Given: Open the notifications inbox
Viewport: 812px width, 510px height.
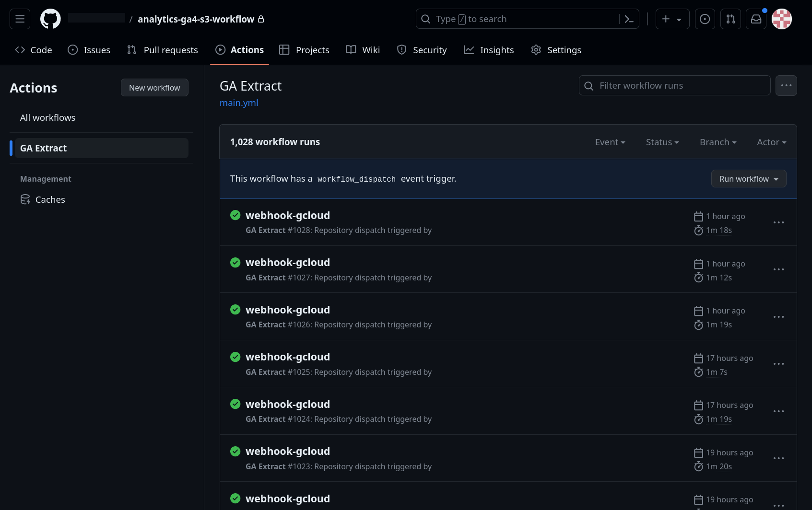Looking at the screenshot, I should [756, 19].
